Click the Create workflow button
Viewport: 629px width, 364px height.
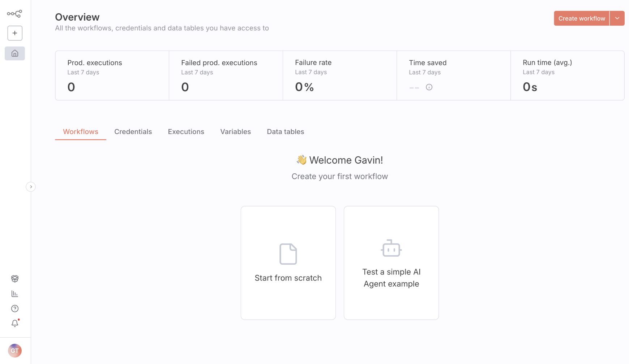click(582, 18)
